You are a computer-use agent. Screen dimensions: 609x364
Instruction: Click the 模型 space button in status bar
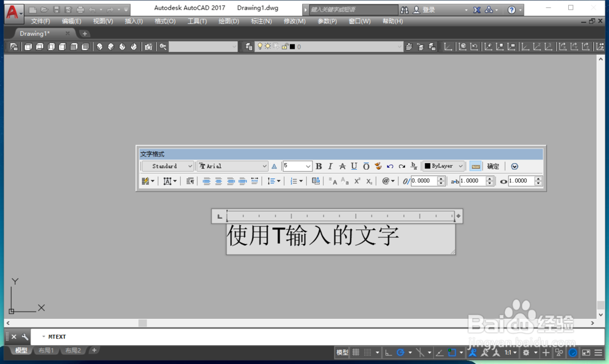[342, 352]
